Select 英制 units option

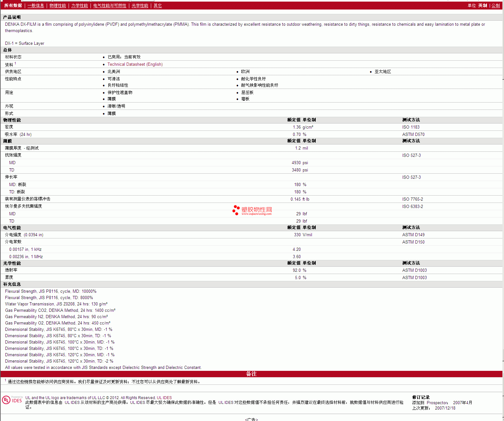click(x=482, y=6)
